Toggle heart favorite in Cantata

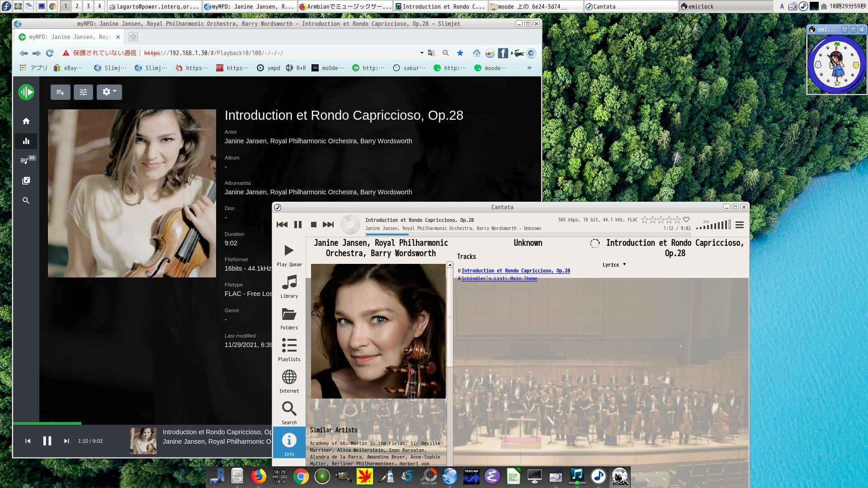(x=686, y=220)
